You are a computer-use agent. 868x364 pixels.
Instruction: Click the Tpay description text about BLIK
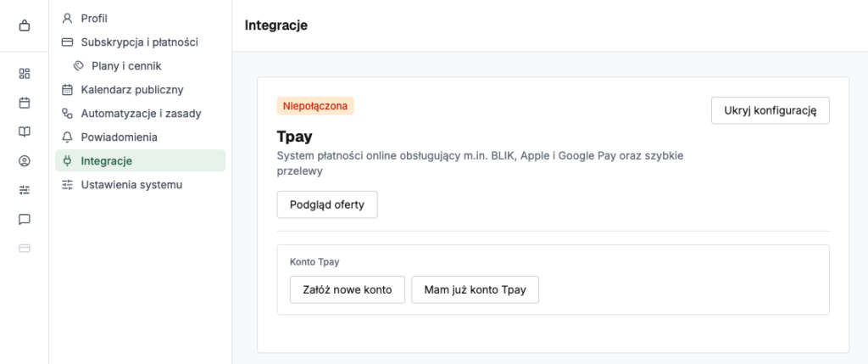pyautogui.click(x=480, y=164)
